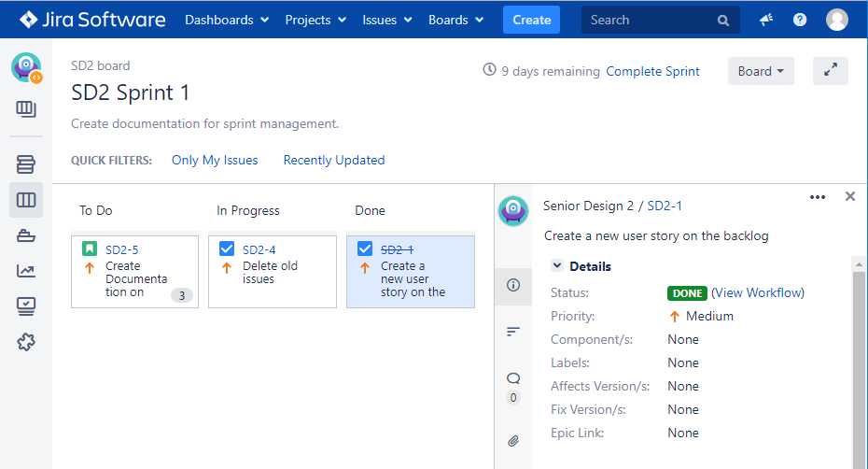
Task: Open Reports chart icon in sidebar
Action: [26, 271]
